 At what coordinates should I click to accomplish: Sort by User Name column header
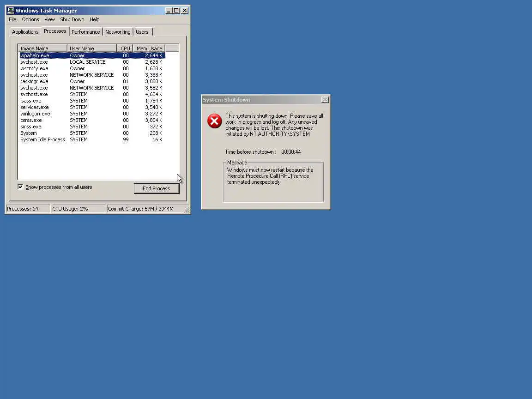91,48
